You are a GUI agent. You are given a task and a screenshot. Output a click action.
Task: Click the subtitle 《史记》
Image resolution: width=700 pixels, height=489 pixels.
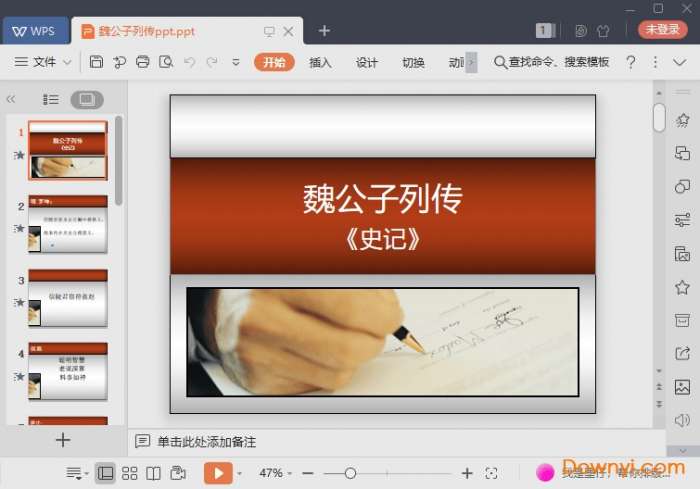pos(383,239)
